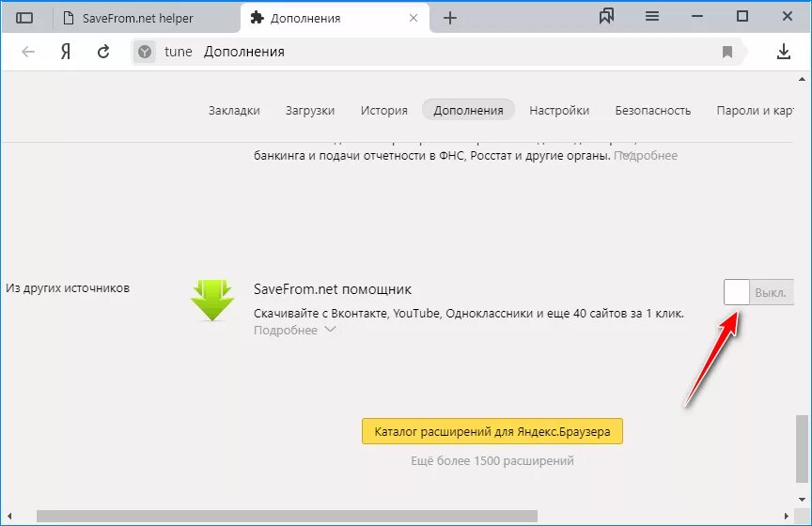Click the scroll left arrow
The width and height of the screenshot is (812, 526).
click(x=8, y=517)
